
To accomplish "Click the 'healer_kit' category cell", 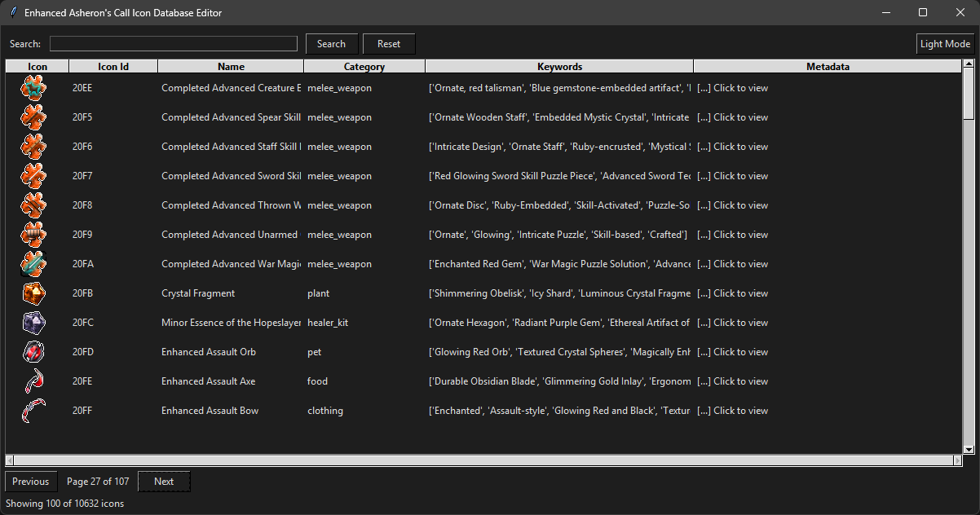I will [328, 323].
